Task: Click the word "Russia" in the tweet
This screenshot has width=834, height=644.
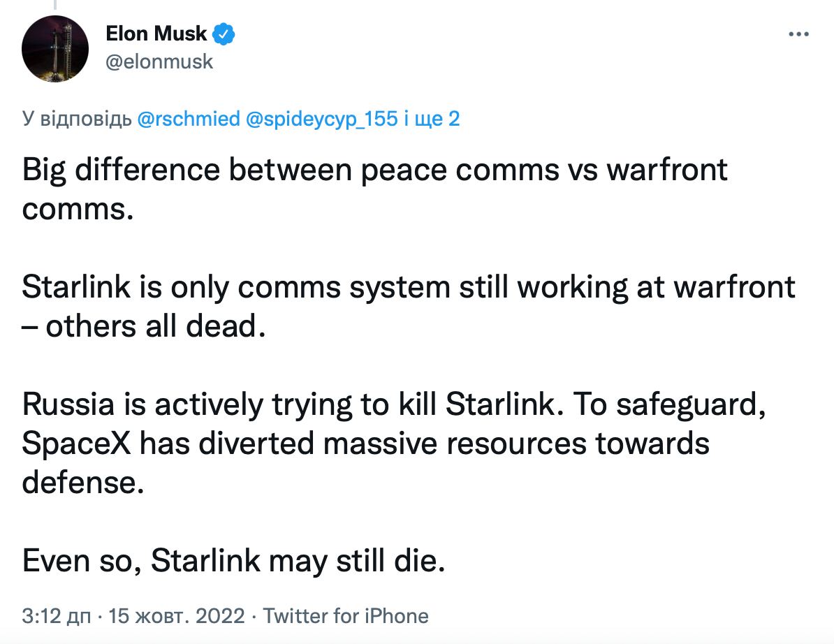Action: pyautogui.click(x=64, y=405)
